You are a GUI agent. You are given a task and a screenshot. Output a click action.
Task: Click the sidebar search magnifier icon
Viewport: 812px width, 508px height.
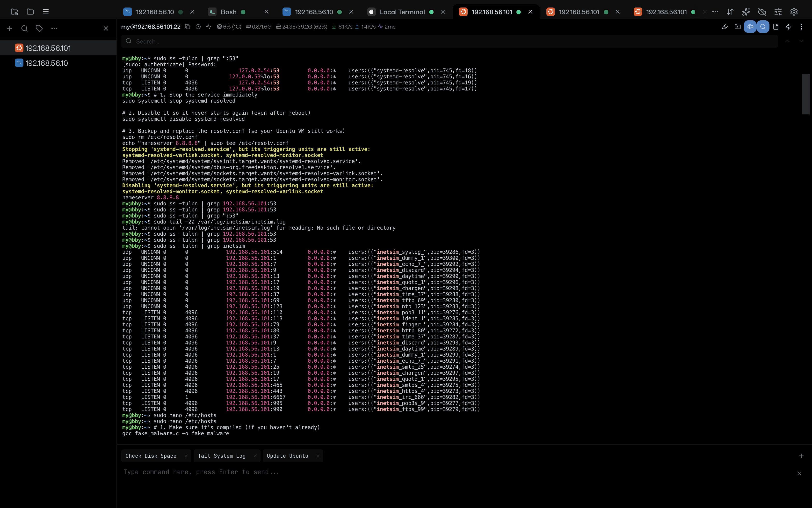point(24,29)
